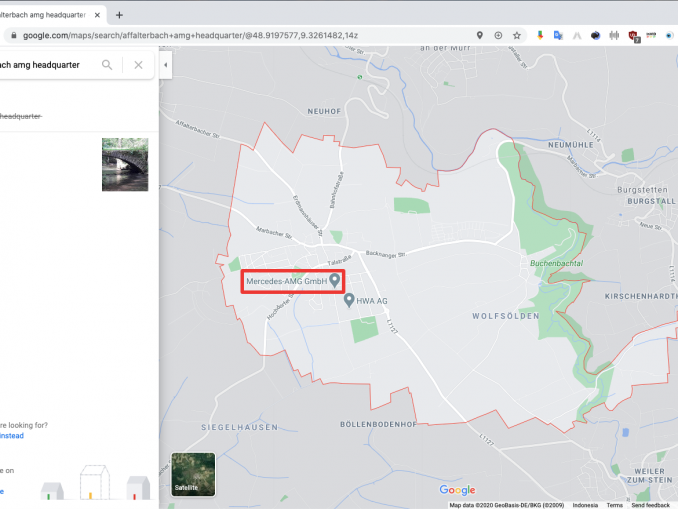Click the Maps search text field
Image resolution: width=678 pixels, height=509 pixels.
(x=48, y=65)
